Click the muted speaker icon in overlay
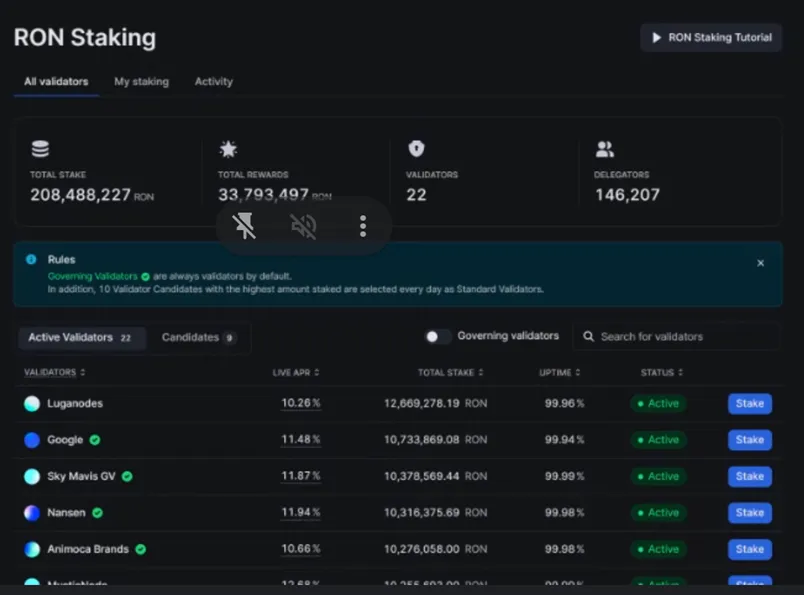The image size is (804, 595). 304,226
